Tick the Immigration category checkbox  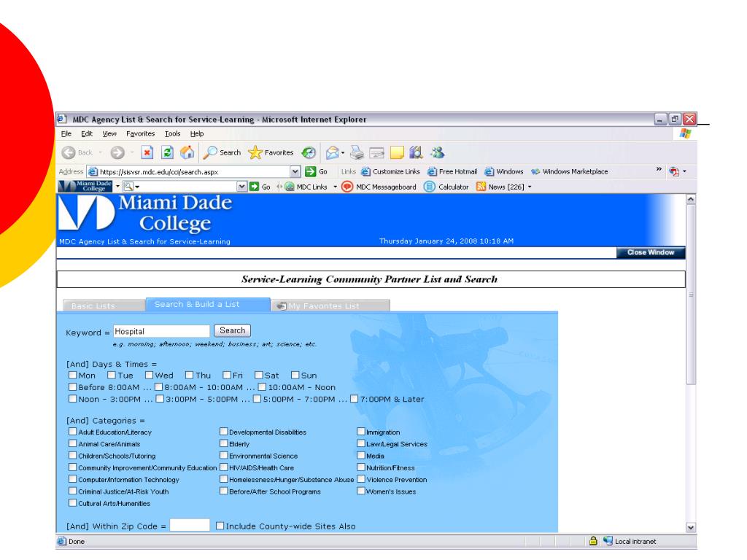pos(360,432)
